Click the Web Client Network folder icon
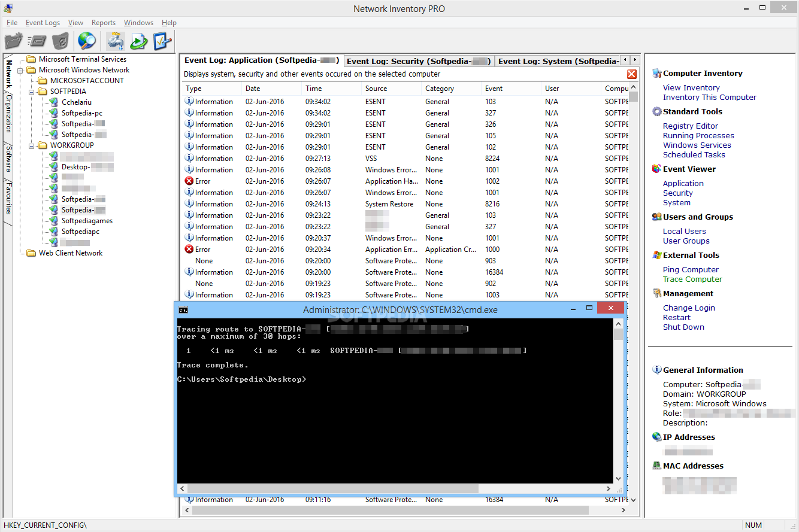Viewport: 799px width, 532px height. tap(31, 253)
